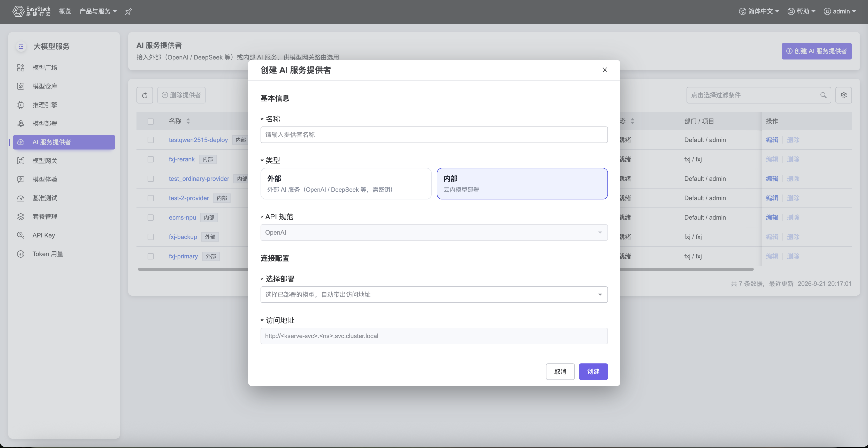Click 取消 button in dialog
Image resolution: width=868 pixels, height=448 pixels.
click(x=560, y=371)
